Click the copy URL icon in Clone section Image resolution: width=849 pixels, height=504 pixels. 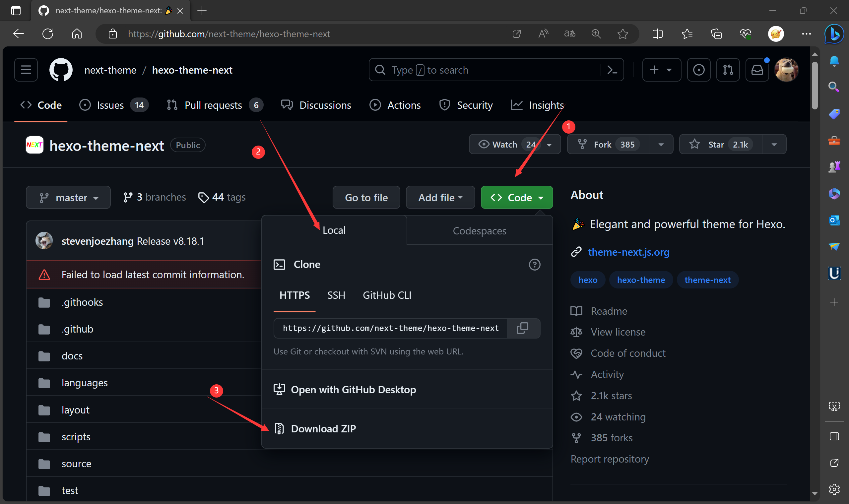pyautogui.click(x=523, y=328)
